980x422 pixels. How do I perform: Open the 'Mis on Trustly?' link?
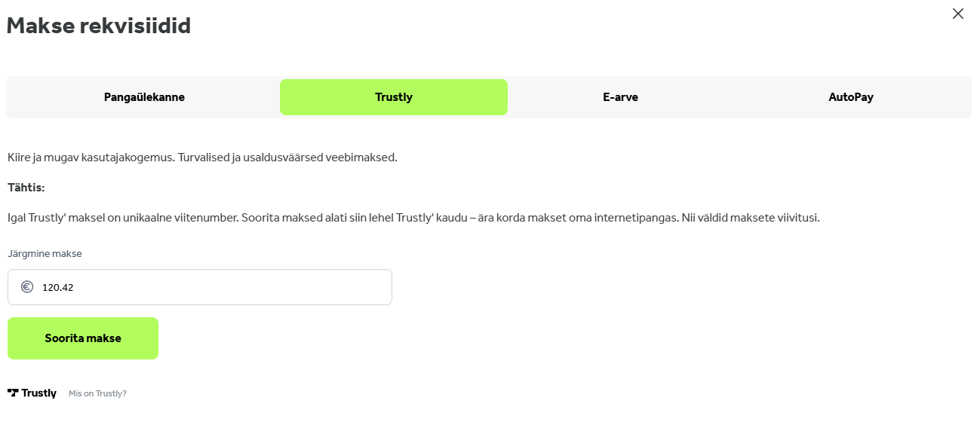coord(97,393)
